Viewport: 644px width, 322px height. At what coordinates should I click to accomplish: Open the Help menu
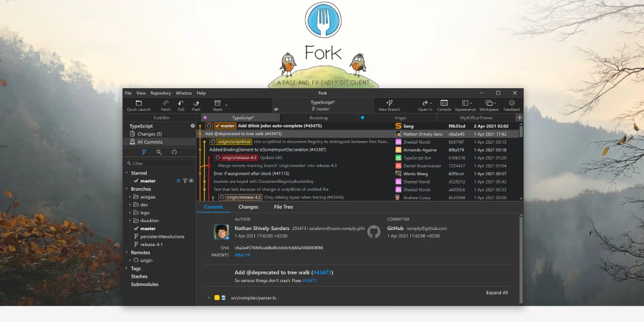pyautogui.click(x=201, y=93)
